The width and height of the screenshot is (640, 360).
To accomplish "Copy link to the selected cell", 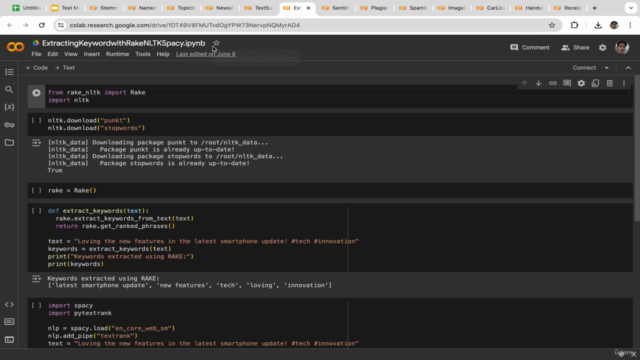I will (x=553, y=83).
